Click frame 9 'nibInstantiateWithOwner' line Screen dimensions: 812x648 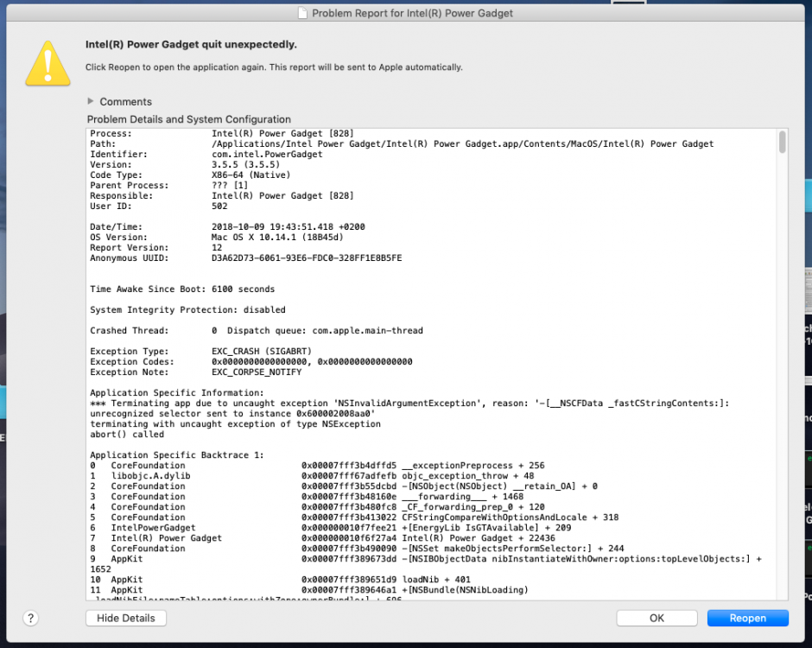426,558
